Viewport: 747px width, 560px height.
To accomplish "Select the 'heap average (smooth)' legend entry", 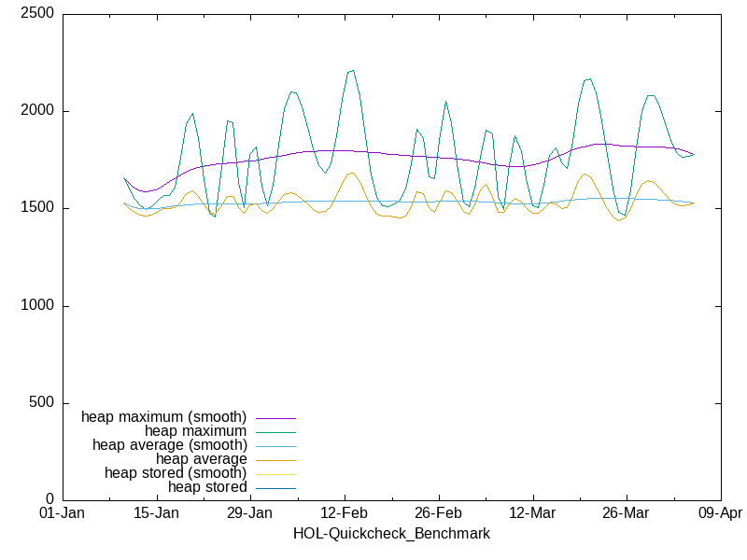I will pos(169,445).
